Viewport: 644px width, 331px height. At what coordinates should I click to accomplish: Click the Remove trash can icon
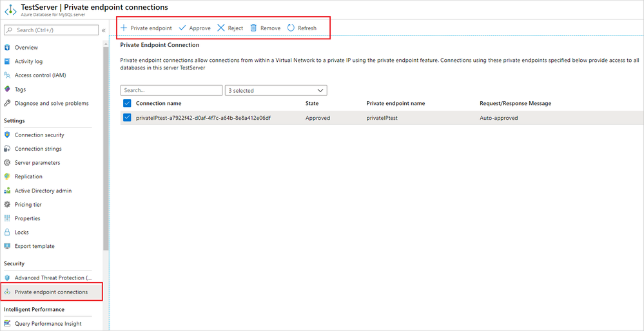pyautogui.click(x=254, y=28)
